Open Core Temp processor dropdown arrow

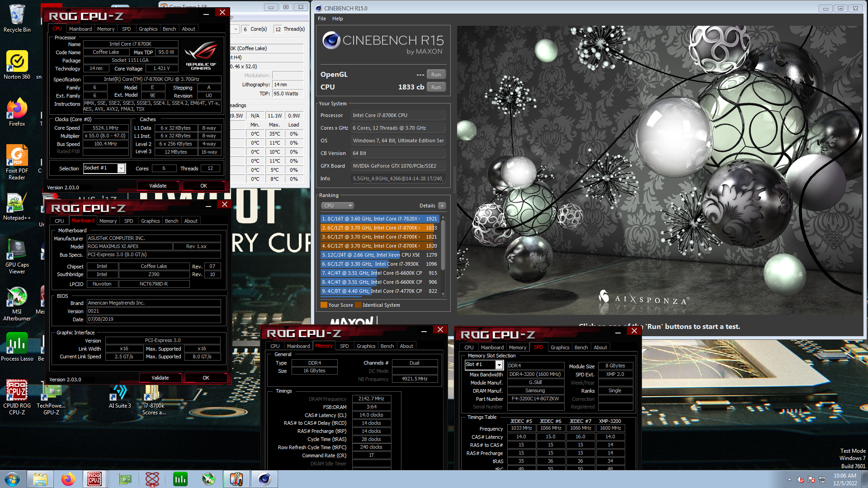coord(236,29)
